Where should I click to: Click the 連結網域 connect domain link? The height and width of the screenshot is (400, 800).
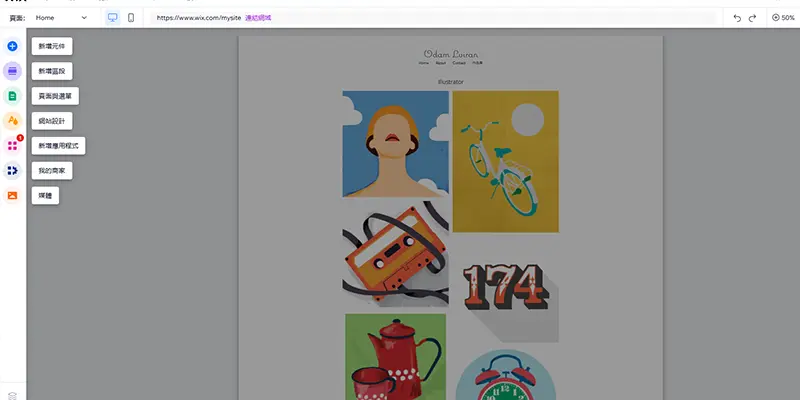coord(258,18)
